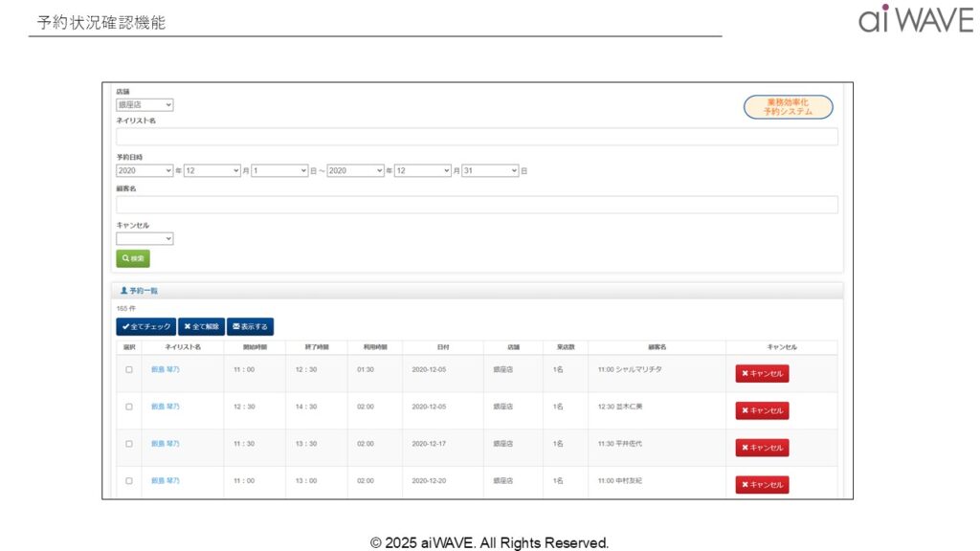Open the 店舗 store dropdown
The width and height of the screenshot is (980, 551).
pyautogui.click(x=145, y=105)
